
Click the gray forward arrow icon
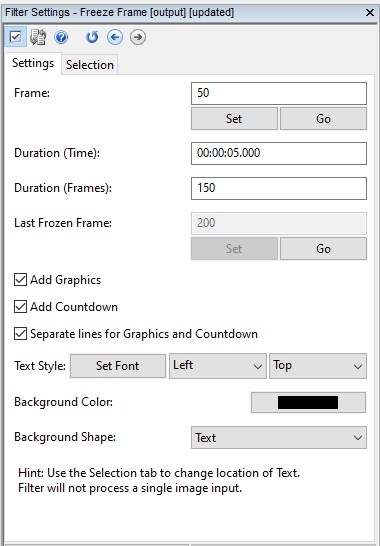pyautogui.click(x=138, y=37)
